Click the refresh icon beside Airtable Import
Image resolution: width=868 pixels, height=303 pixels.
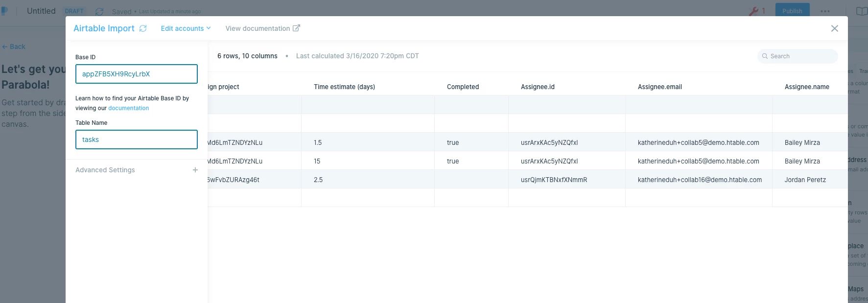click(x=143, y=28)
